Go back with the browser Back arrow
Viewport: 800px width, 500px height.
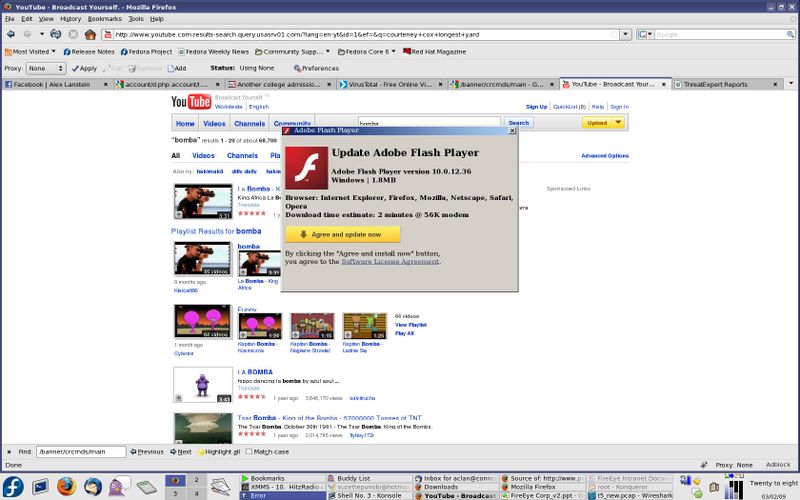(10, 34)
